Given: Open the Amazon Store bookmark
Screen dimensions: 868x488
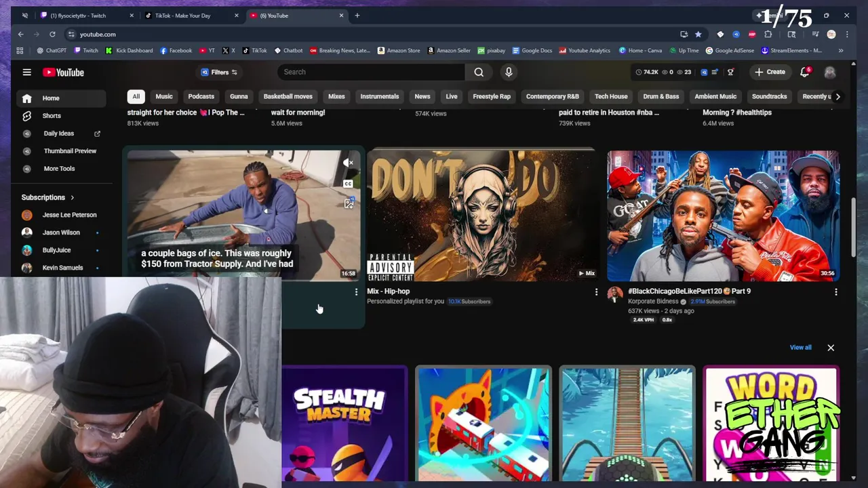Looking at the screenshot, I should tap(399, 50).
